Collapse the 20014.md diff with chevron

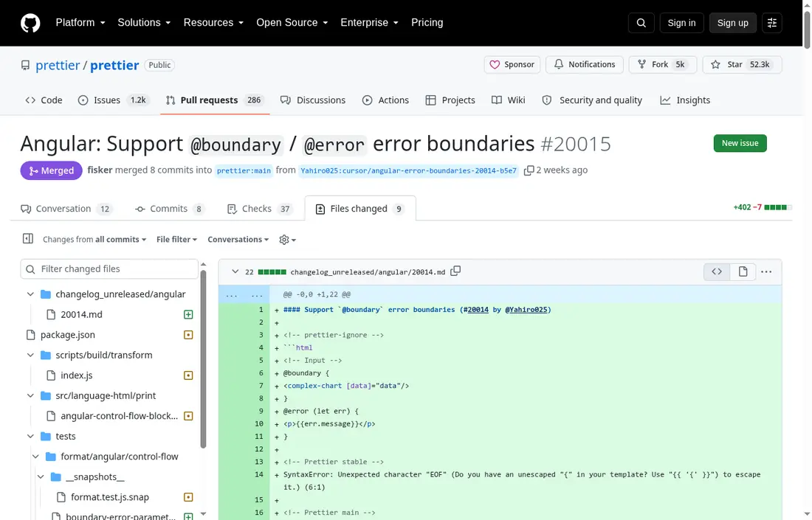point(235,271)
